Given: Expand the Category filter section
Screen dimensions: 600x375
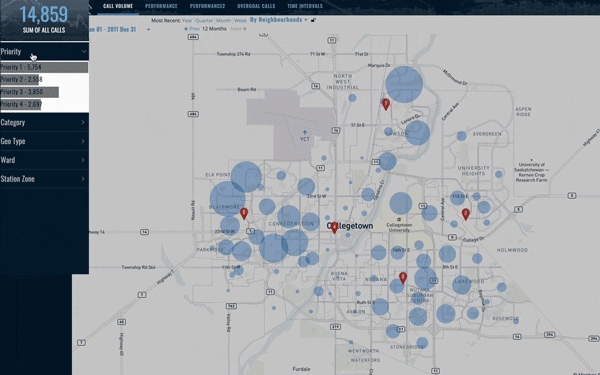Looking at the screenshot, I should pyautogui.click(x=44, y=122).
